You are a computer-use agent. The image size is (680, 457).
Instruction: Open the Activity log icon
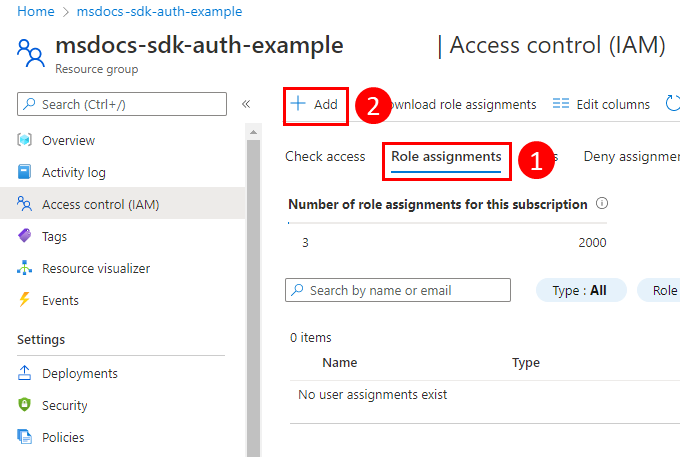click(x=25, y=172)
